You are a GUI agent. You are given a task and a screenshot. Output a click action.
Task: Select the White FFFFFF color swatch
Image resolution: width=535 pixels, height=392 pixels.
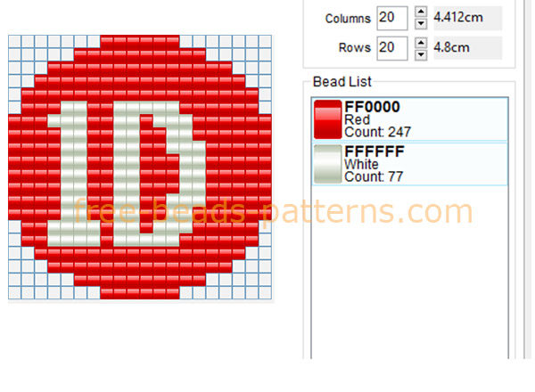pos(327,164)
